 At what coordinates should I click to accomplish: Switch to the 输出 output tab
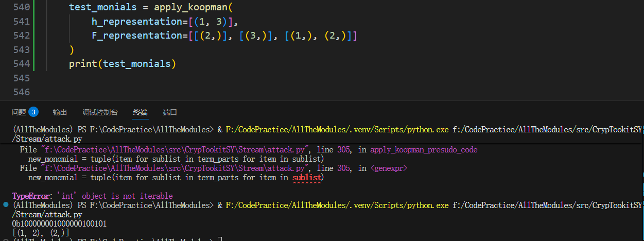60,112
